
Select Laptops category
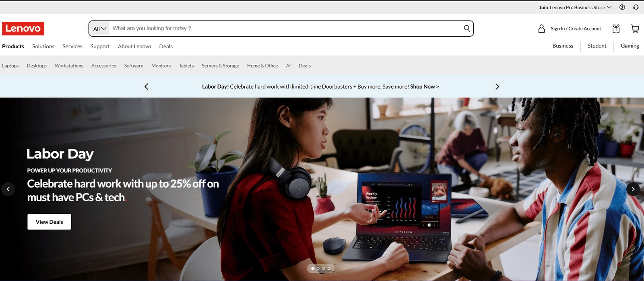click(x=10, y=66)
